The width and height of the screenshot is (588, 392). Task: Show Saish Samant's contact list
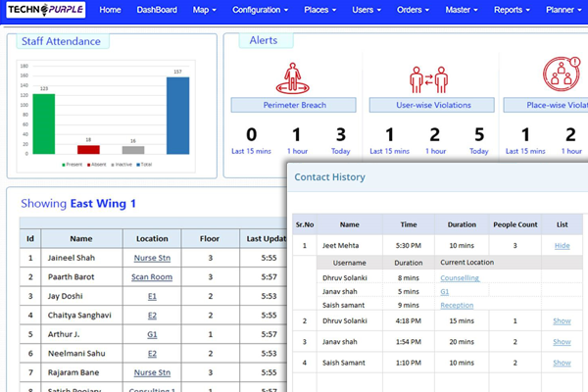(562, 364)
